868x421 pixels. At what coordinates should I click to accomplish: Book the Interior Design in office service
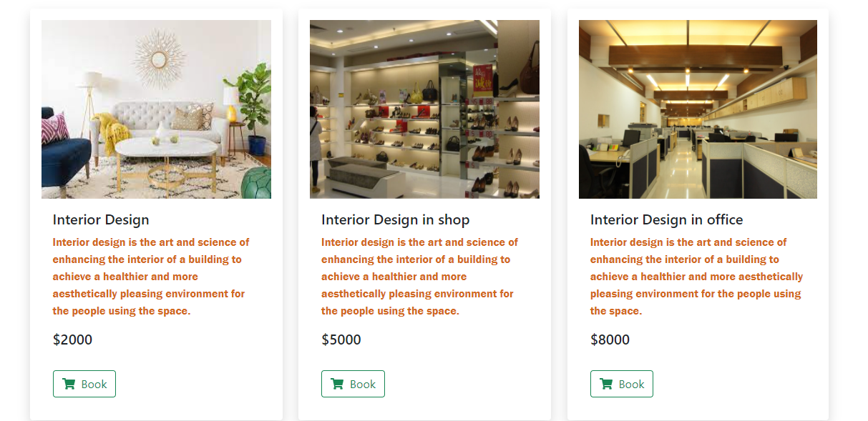(x=622, y=384)
